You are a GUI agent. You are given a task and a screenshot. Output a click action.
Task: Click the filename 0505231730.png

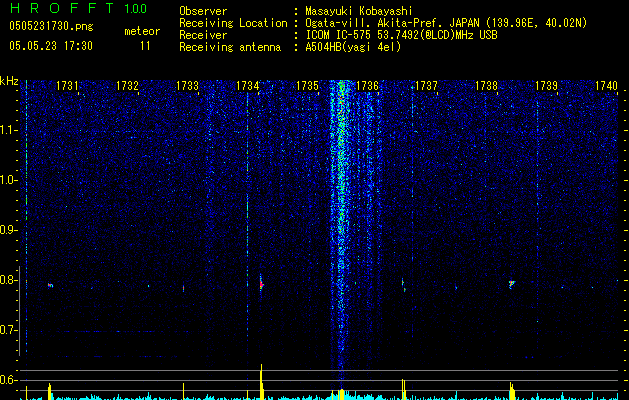[x=51, y=27]
